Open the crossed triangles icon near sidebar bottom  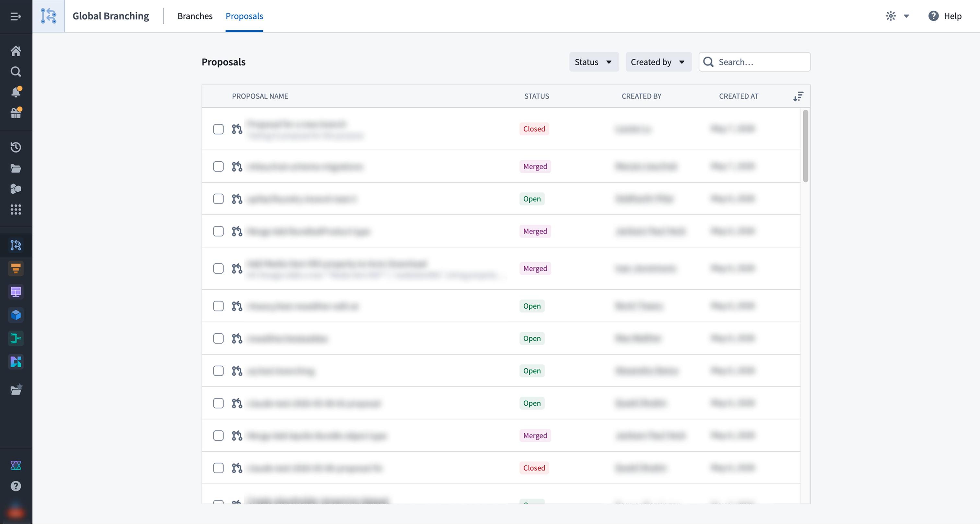click(x=16, y=465)
